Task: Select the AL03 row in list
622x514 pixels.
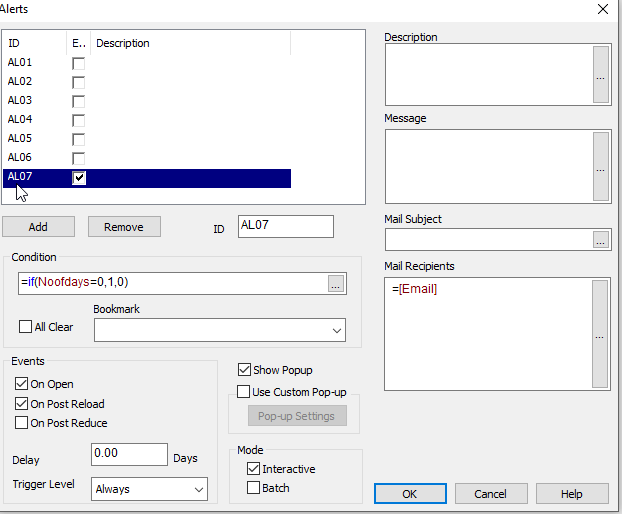Action: pos(147,101)
